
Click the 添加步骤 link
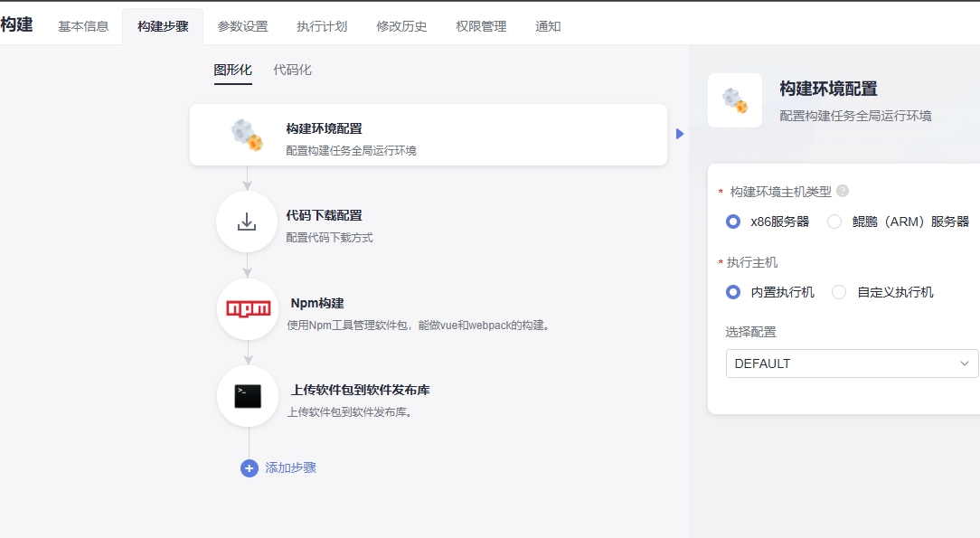point(290,468)
